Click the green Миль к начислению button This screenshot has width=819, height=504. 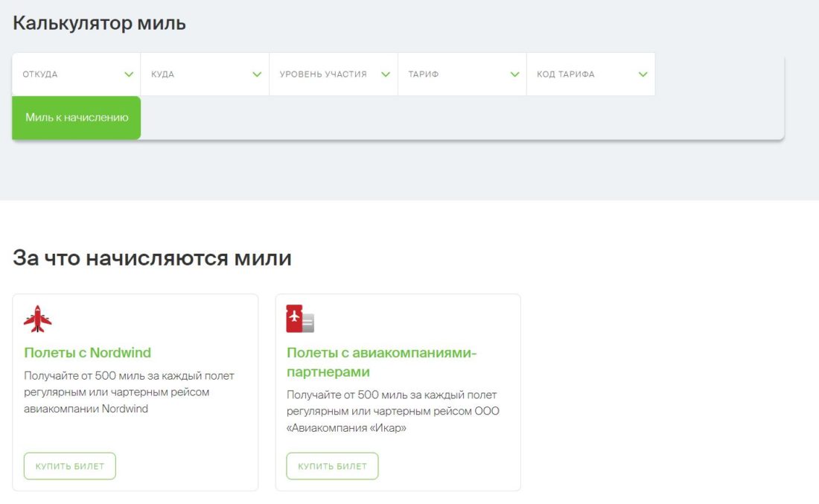75,117
